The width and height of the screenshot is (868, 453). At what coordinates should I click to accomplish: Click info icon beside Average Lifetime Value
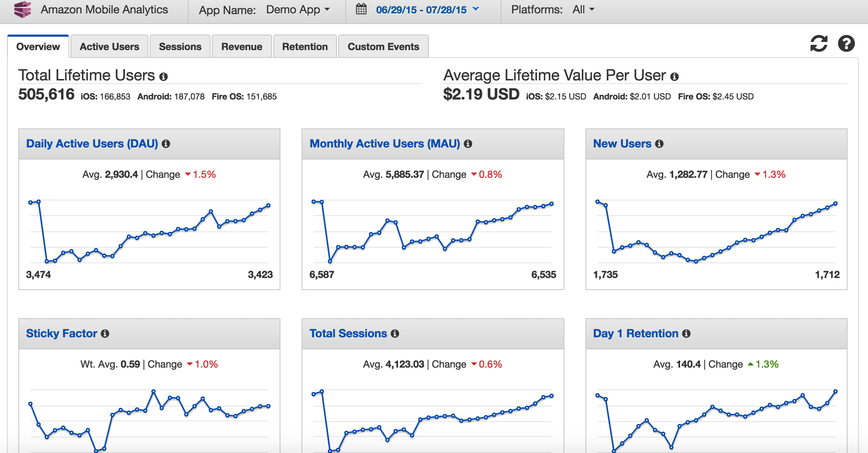[674, 77]
